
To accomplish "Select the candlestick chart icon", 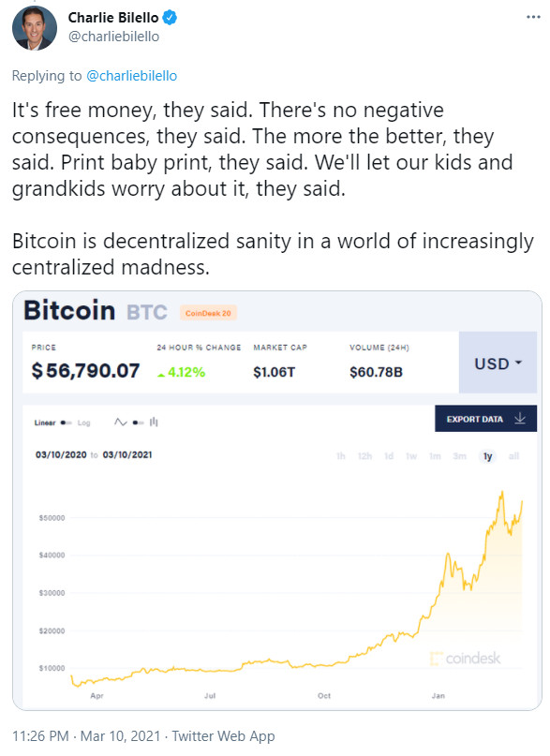I will pos(154,422).
